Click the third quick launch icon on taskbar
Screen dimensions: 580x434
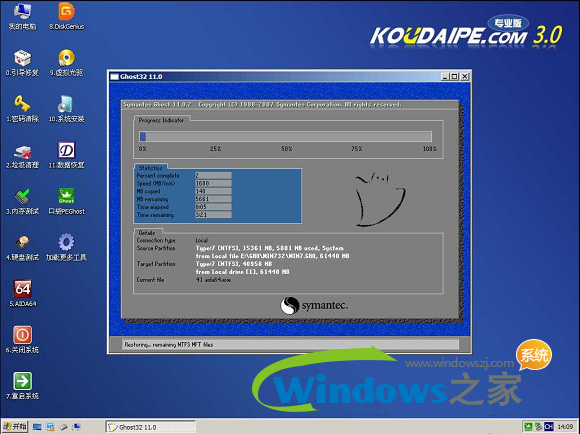[x=64, y=427]
